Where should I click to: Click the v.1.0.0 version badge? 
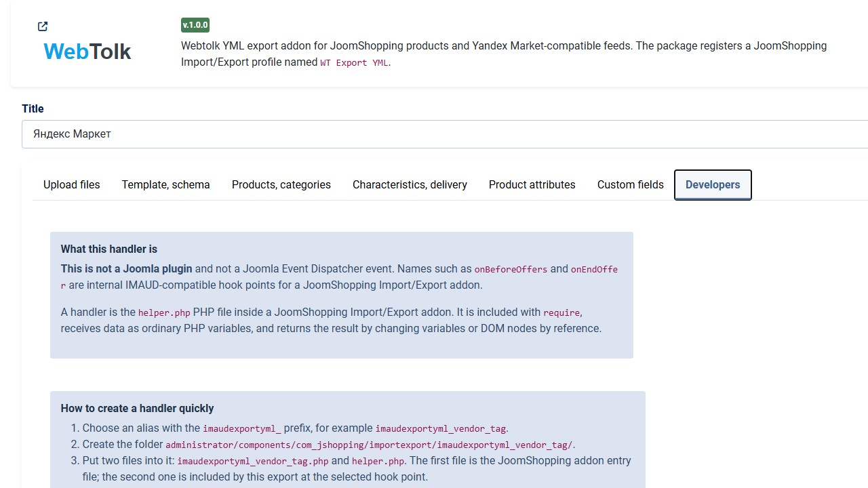coord(195,25)
